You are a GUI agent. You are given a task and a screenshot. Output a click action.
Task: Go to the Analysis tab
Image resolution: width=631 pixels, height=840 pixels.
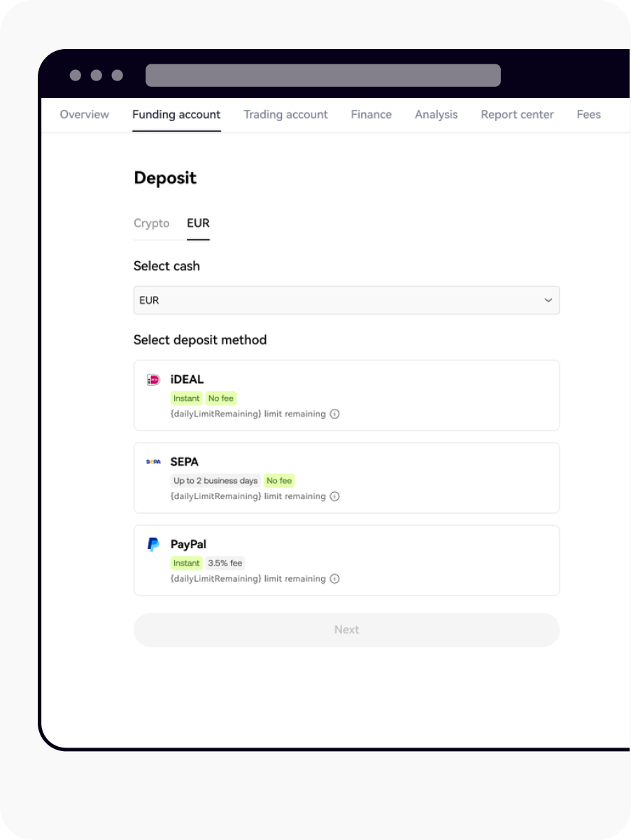tap(436, 114)
